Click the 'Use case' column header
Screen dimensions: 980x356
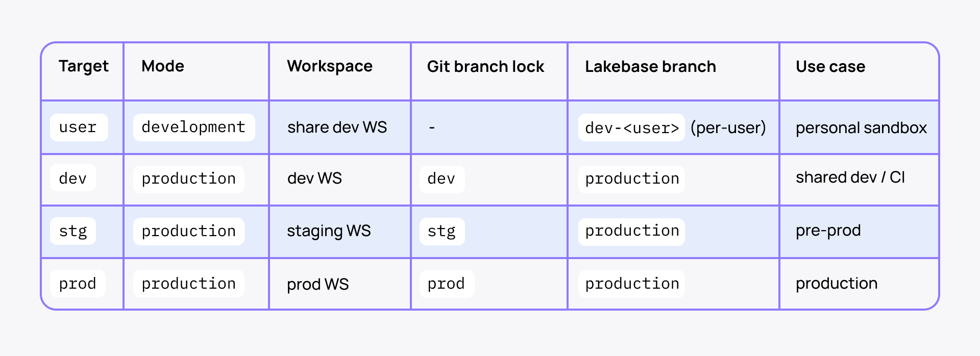[x=830, y=66]
